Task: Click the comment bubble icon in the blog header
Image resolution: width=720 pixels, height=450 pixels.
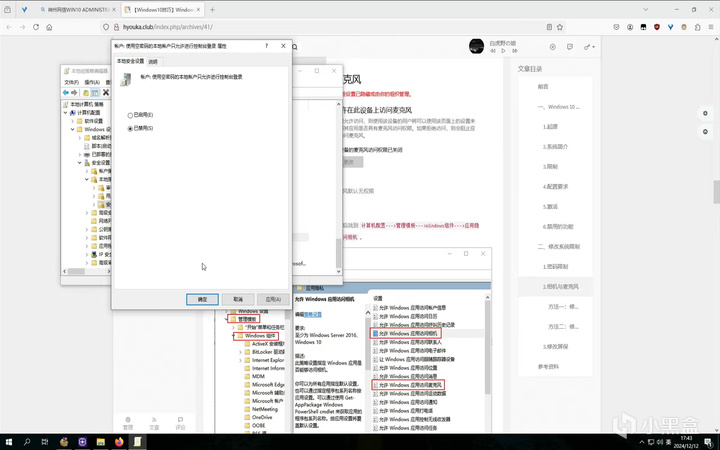Action: 570,47
